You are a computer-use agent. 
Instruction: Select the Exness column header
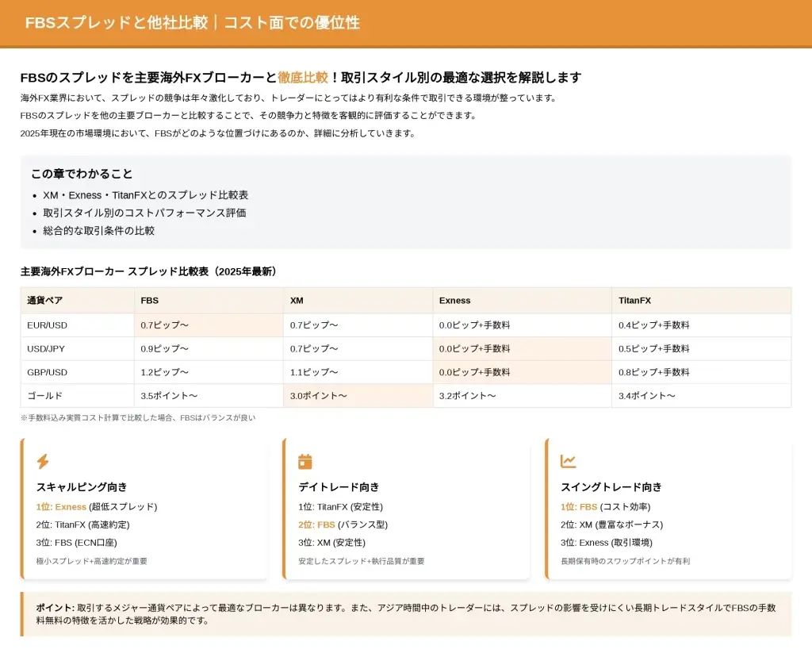tap(454, 301)
